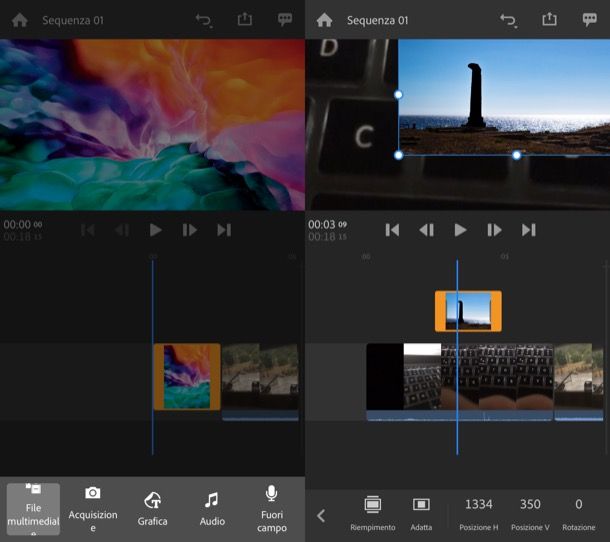This screenshot has width=610, height=542.
Task: Tap the 00:03 09 timecode
Action: coord(327,225)
